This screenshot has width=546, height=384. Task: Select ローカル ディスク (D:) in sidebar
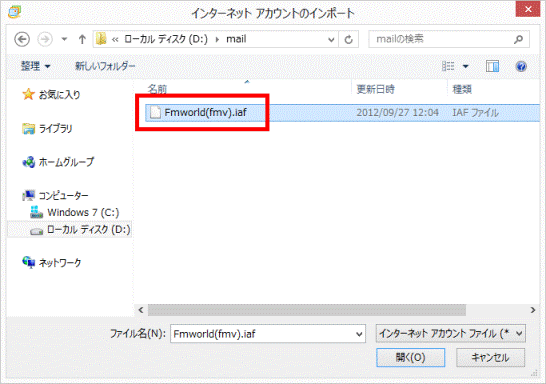pyautogui.click(x=89, y=229)
